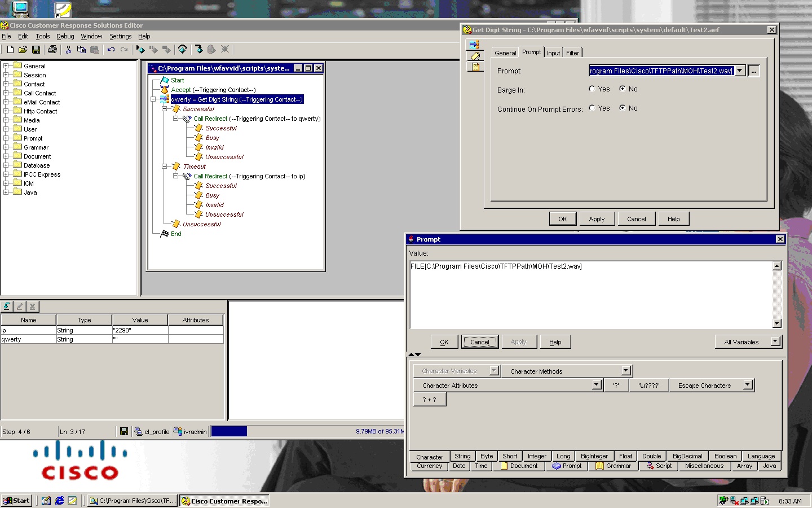Click the pencil side icon in Get Digit String dialog
Image resolution: width=812 pixels, height=508 pixels.
tap(475, 56)
